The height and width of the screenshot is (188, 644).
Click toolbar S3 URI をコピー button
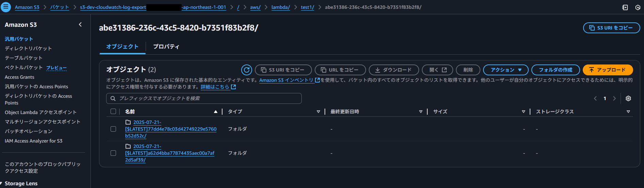(283, 70)
